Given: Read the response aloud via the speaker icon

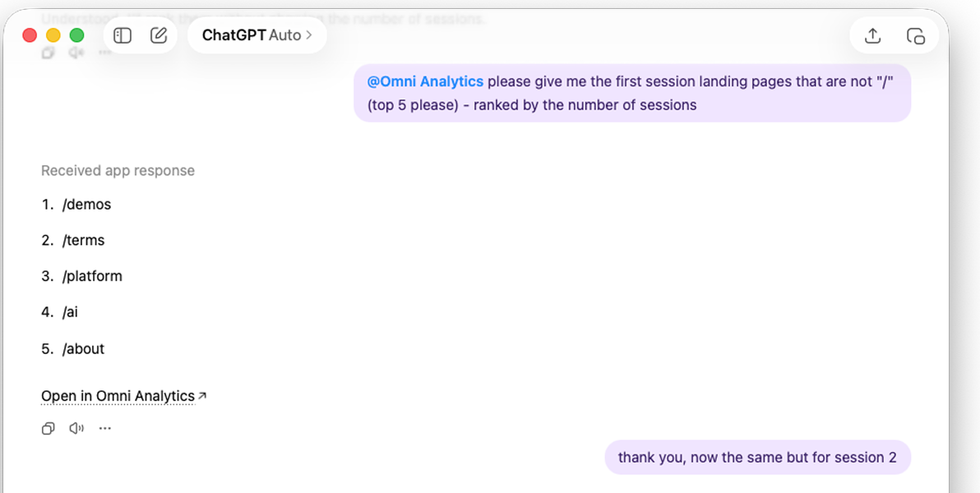Looking at the screenshot, I should pos(76,428).
